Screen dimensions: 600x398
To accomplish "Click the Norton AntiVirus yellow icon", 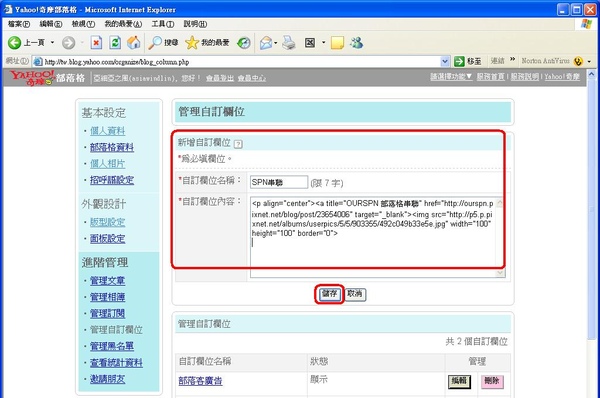I will (x=578, y=61).
